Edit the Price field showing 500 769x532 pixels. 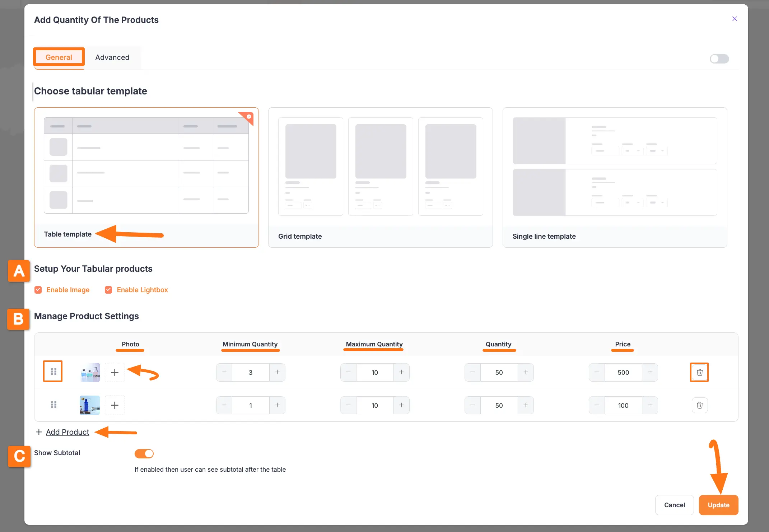coord(623,372)
